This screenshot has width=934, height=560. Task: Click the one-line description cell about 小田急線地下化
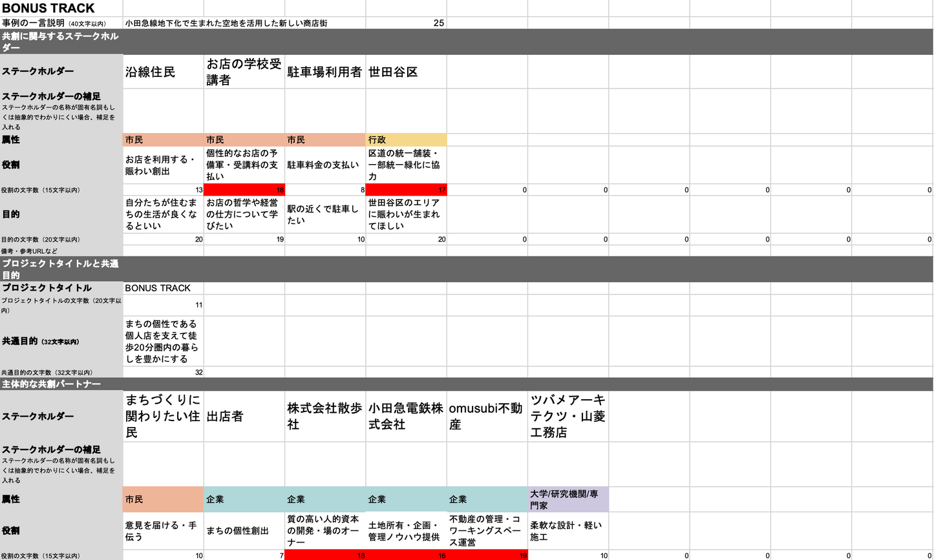coord(244,23)
